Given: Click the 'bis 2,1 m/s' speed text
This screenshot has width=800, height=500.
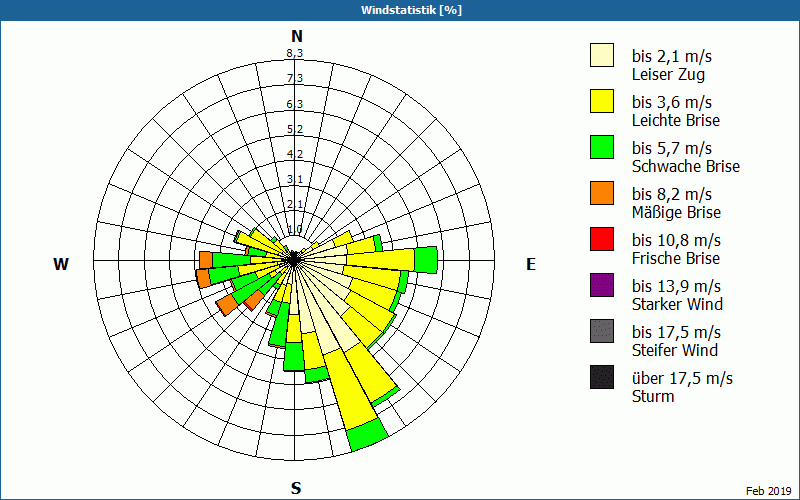Looking at the screenshot, I should tap(671, 56).
